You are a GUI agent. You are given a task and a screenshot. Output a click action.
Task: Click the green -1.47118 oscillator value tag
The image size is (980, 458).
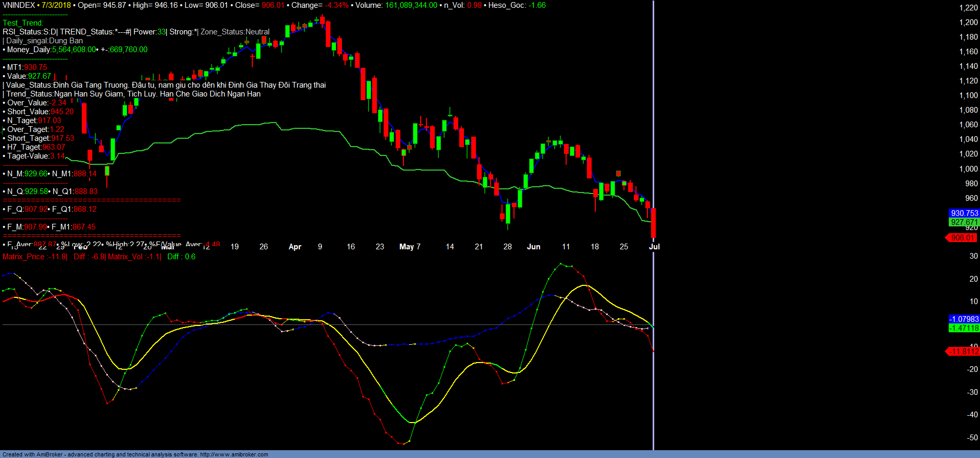tap(964, 328)
